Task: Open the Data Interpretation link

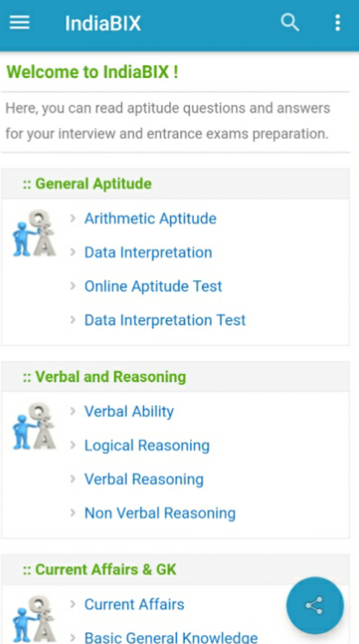Action: 148,252
